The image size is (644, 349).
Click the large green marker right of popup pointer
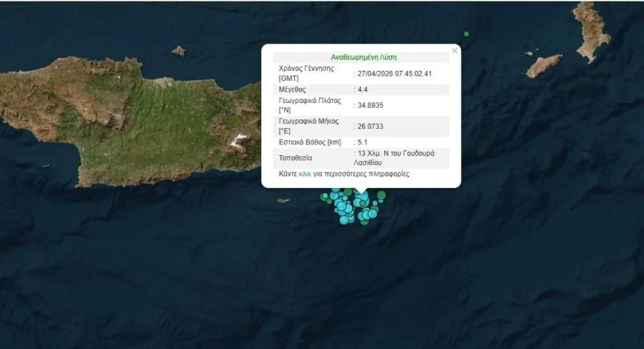click(x=381, y=195)
